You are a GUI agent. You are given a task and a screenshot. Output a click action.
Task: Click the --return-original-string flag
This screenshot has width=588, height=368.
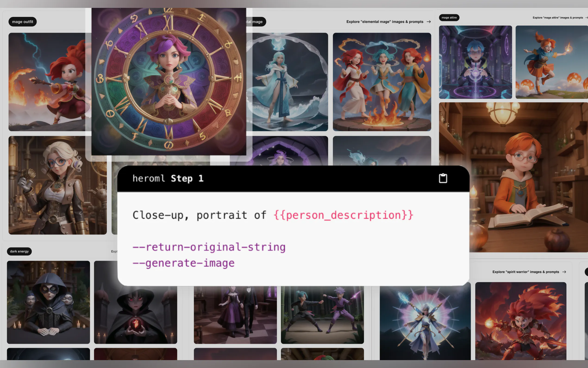coord(209,247)
